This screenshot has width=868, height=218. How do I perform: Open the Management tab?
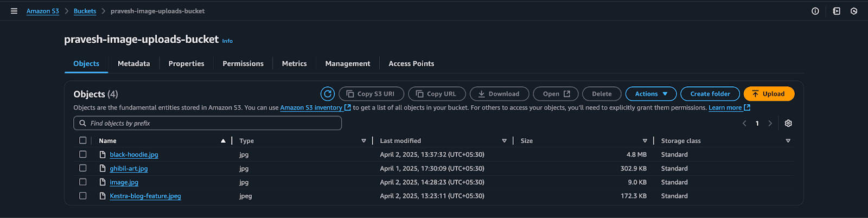(347, 63)
